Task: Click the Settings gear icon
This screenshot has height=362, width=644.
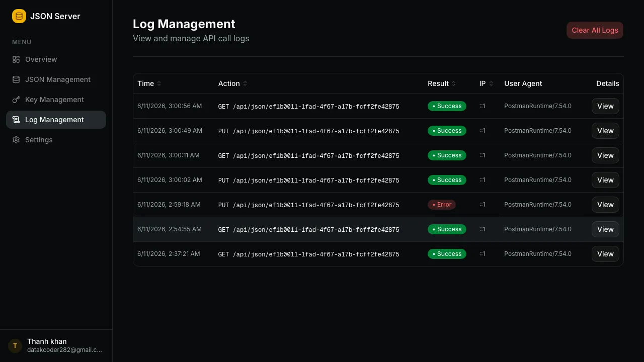Action: click(x=16, y=140)
